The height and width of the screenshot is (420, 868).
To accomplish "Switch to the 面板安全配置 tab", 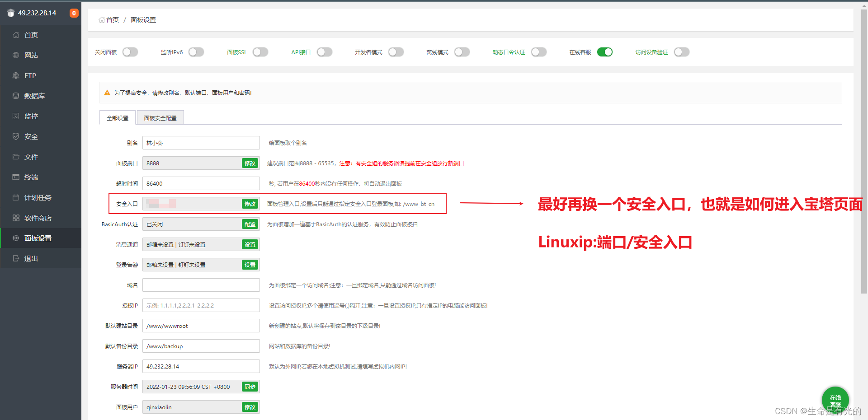I will tap(160, 118).
